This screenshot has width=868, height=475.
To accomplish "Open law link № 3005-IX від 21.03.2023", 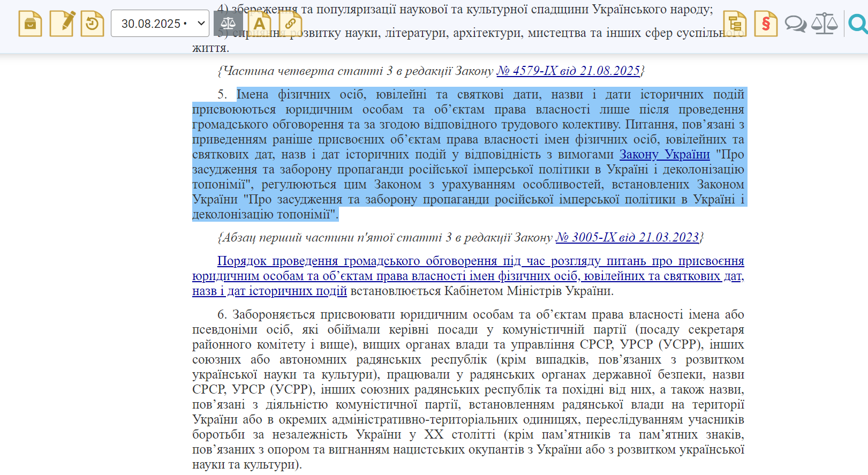I will [x=627, y=237].
